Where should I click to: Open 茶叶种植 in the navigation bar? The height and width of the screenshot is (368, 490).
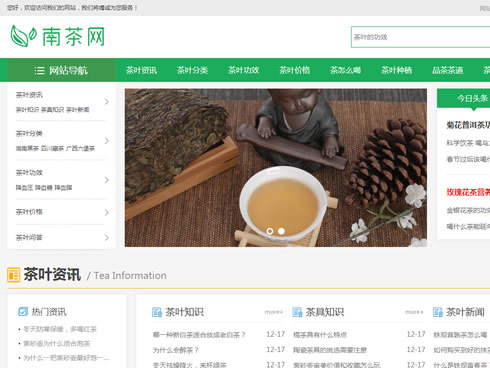tap(397, 70)
